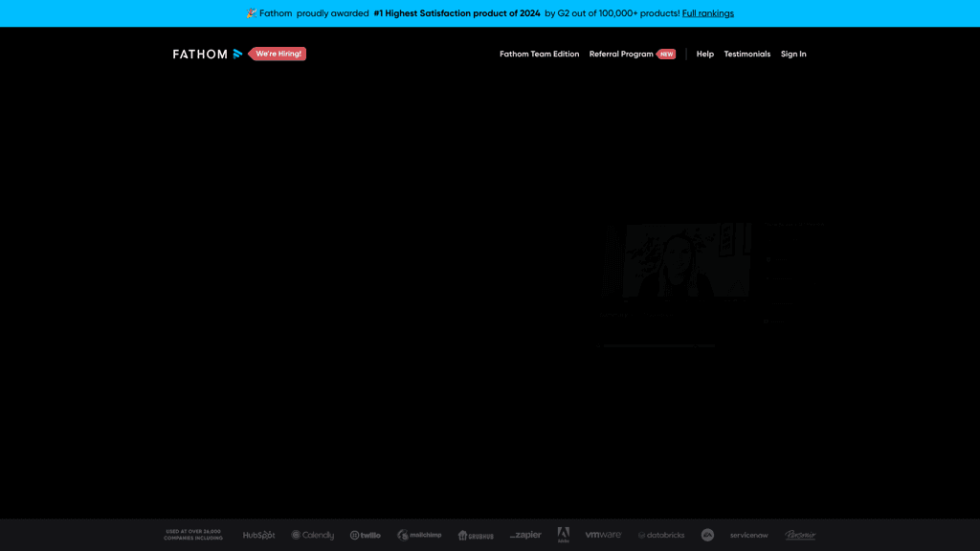Open the We're Hiring! badge
The image size is (980, 551).
pos(278,55)
